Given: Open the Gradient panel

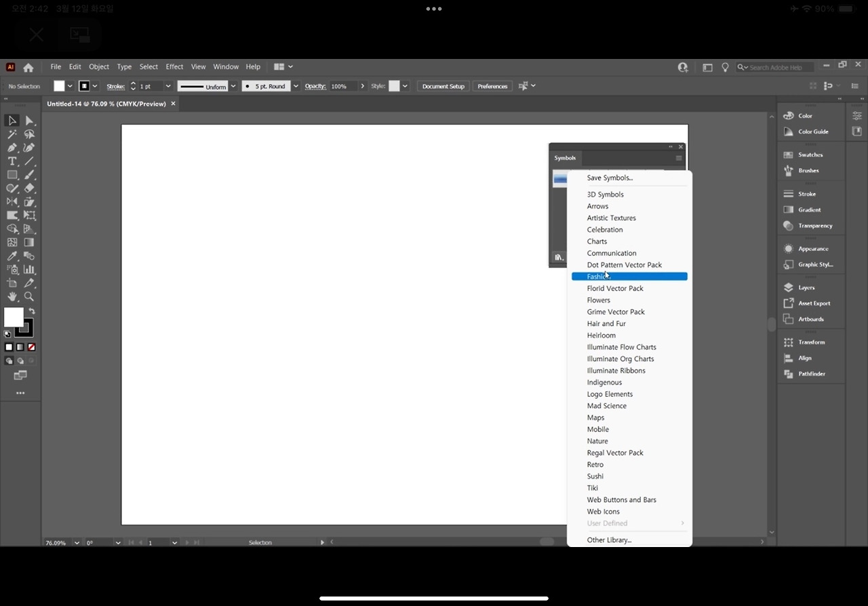Looking at the screenshot, I should click(810, 210).
